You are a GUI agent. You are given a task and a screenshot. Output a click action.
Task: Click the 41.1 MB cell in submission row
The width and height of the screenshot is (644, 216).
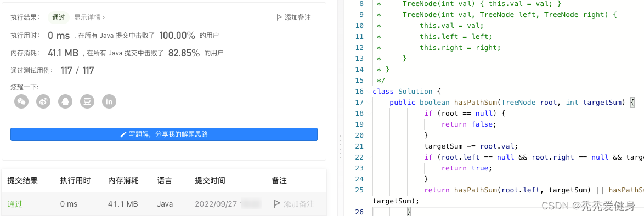(123, 204)
